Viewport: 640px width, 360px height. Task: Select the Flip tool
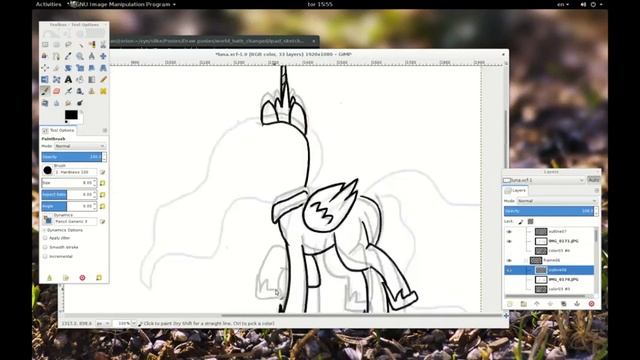tap(45, 80)
